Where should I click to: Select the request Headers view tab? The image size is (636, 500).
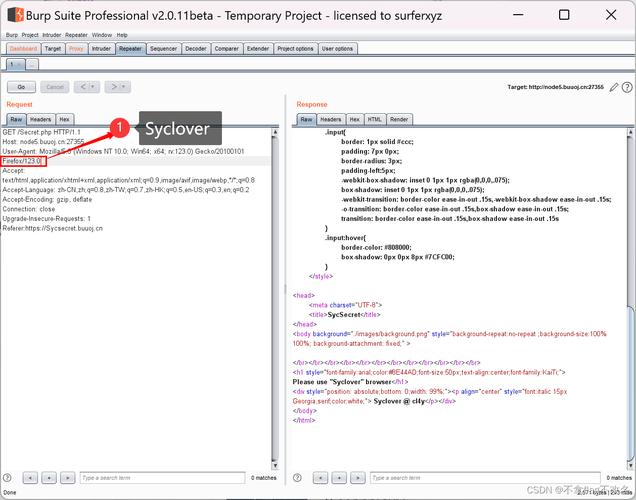(x=41, y=119)
